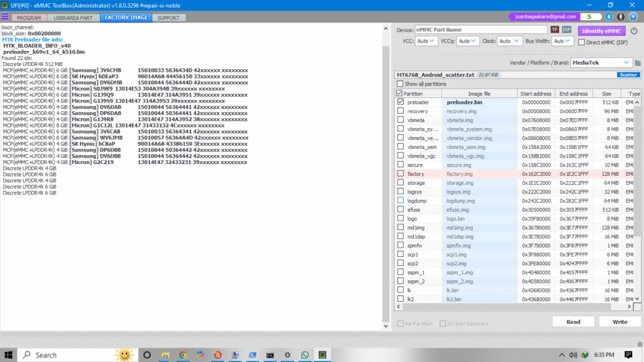Click the Identify eMMC button
The height and width of the screenshot is (362, 644).
[x=601, y=31]
